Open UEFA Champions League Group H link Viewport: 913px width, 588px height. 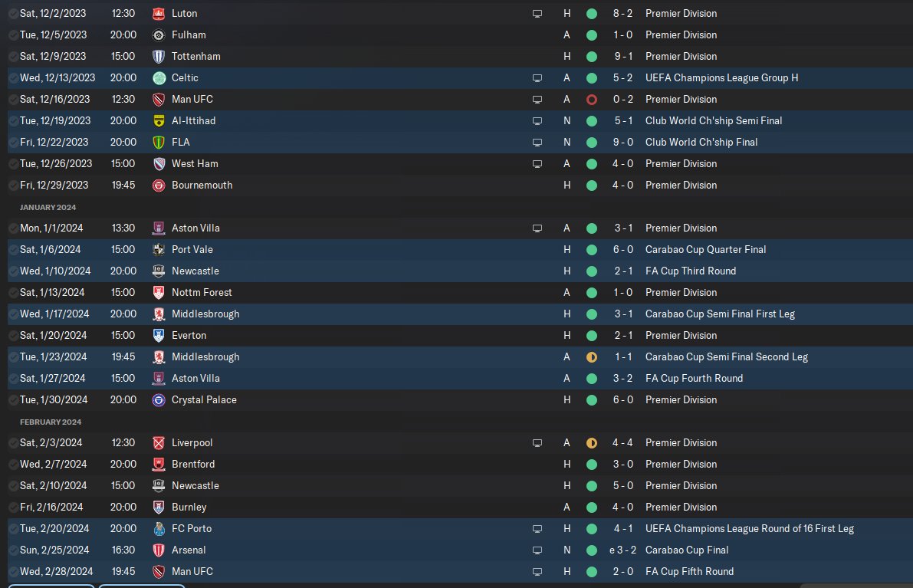tap(721, 77)
